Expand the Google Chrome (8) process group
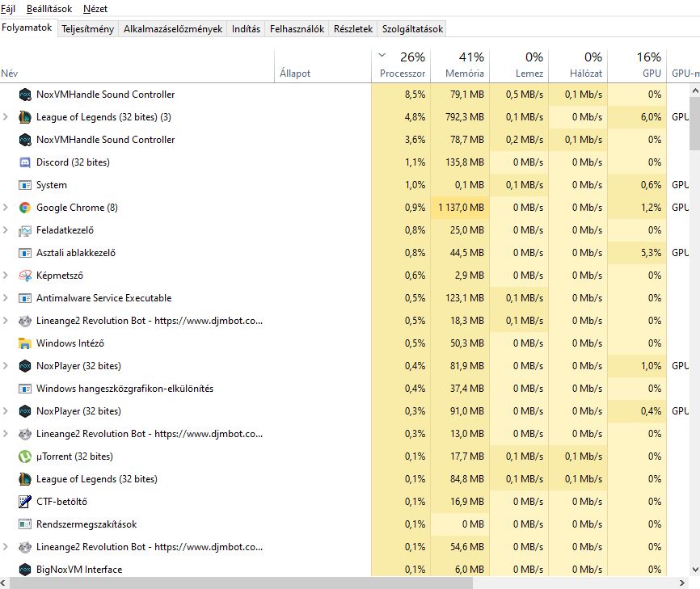700x589 pixels. click(6, 208)
